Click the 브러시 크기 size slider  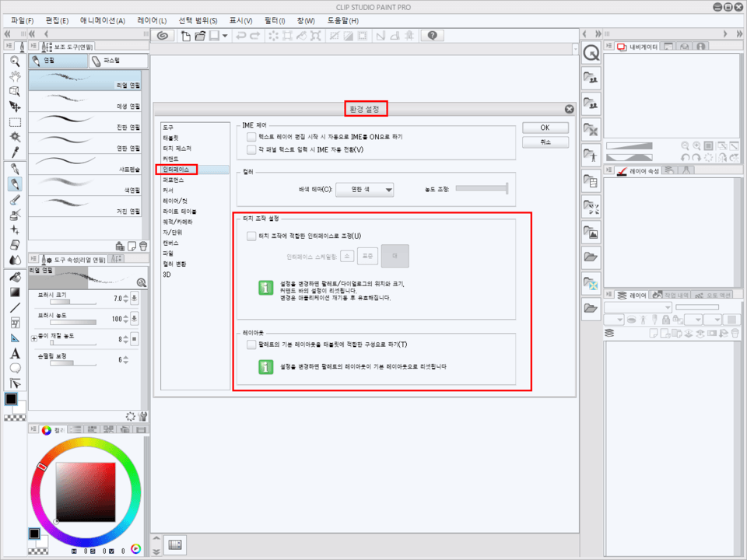click(x=73, y=302)
